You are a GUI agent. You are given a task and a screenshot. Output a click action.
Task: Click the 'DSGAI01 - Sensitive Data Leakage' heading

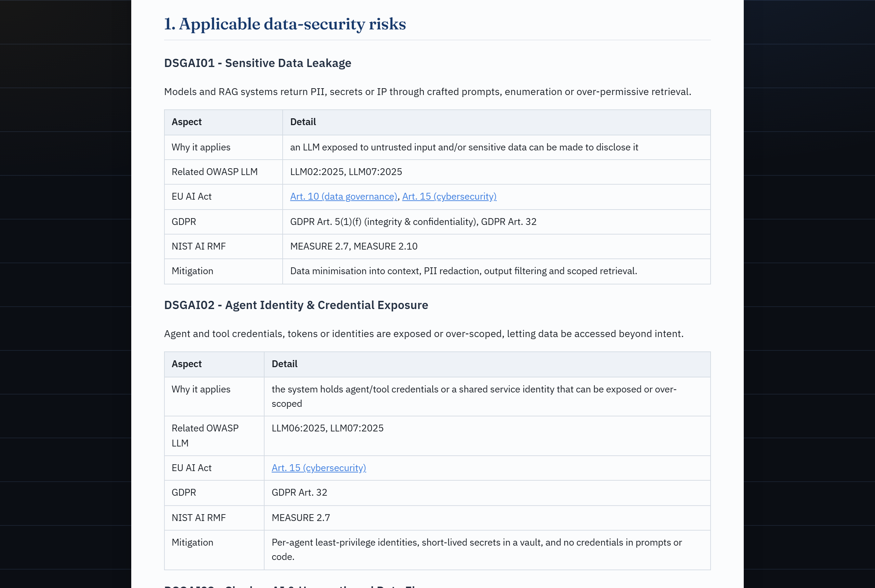click(258, 63)
